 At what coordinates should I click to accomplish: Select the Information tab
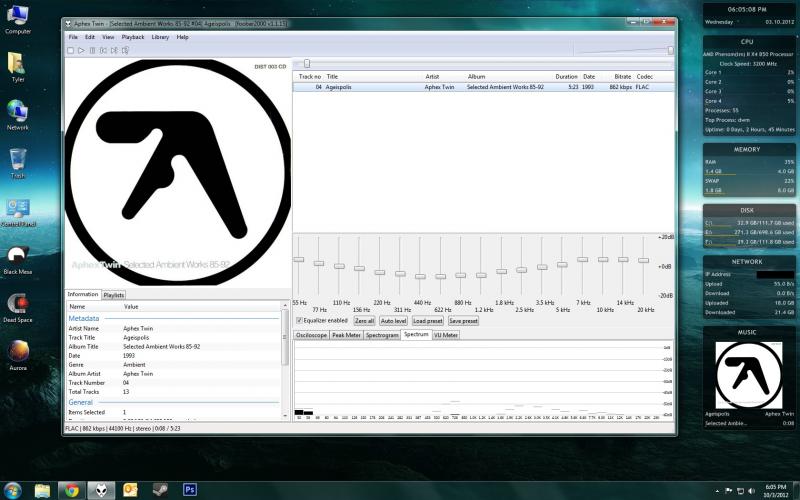point(83,294)
